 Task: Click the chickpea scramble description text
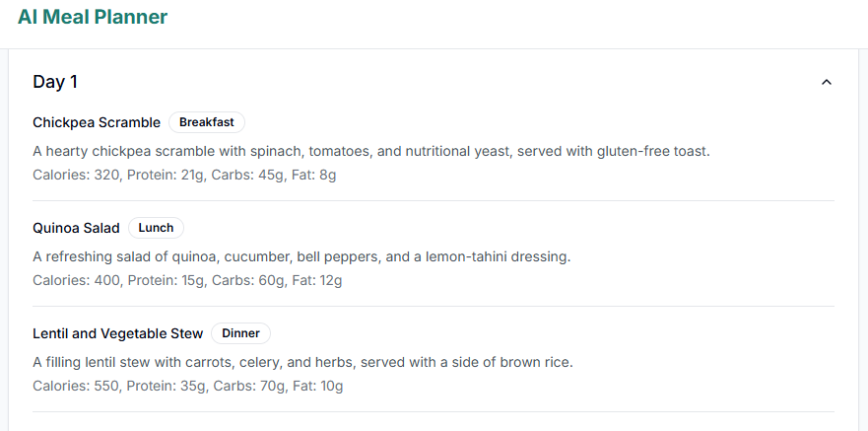(x=370, y=151)
